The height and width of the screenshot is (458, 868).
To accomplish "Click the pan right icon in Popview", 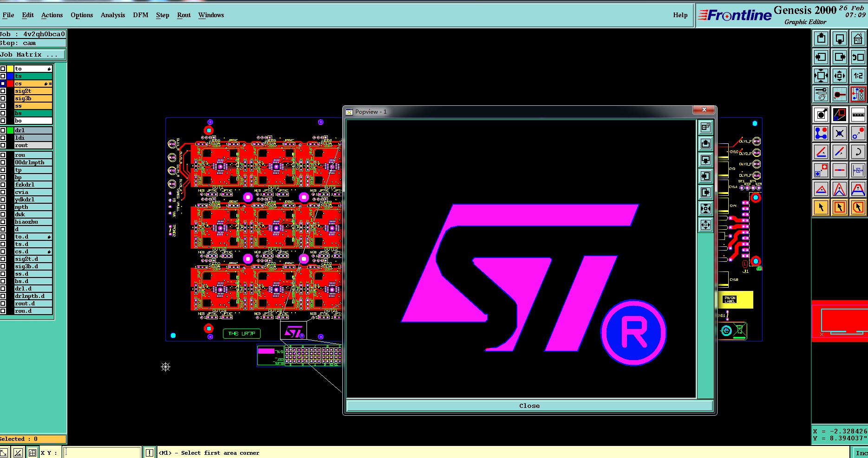I will pyautogui.click(x=705, y=193).
